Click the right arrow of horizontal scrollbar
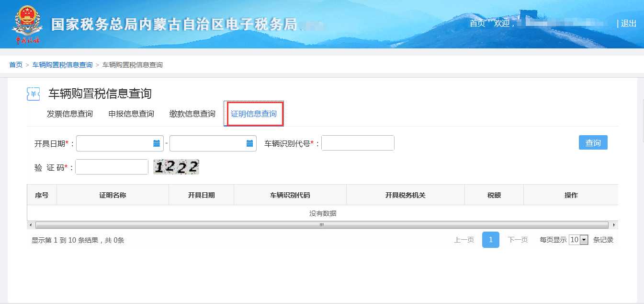The height and width of the screenshot is (304, 644). 614,225
